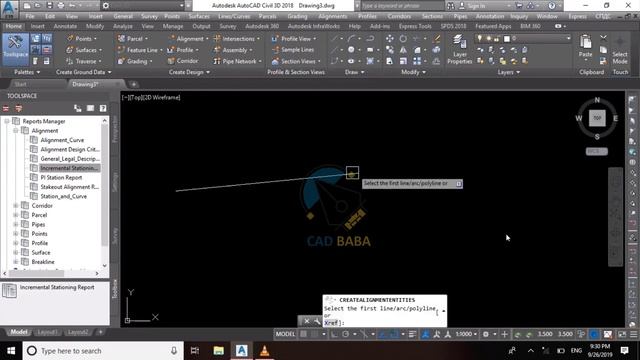Viewport: 640px width, 360px height.
Task: Toggle grid display in status bar
Action: [303, 334]
